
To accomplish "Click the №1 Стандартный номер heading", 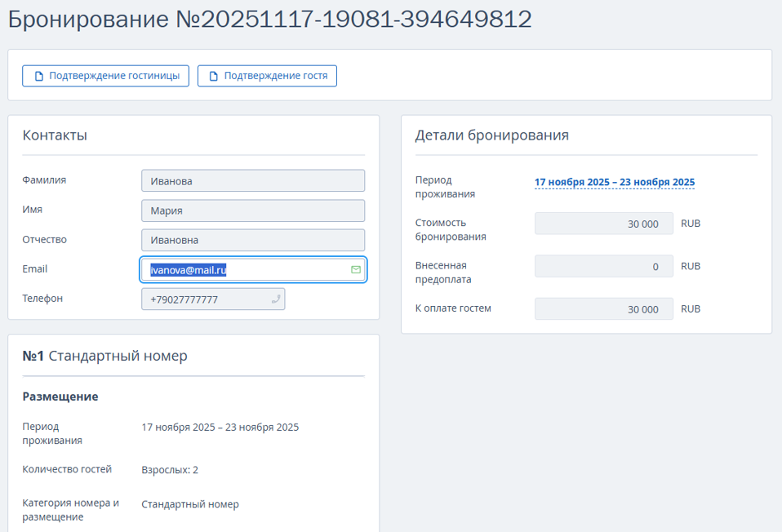I will (x=104, y=356).
